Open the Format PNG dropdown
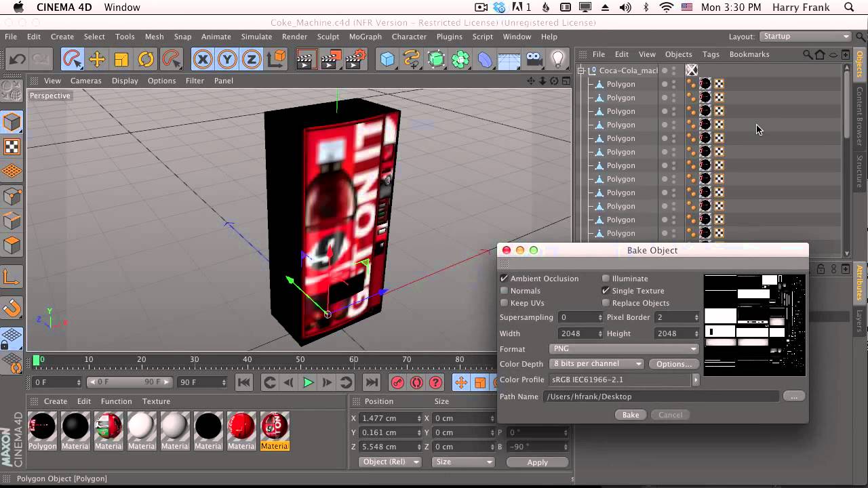The image size is (868, 488). (623, 348)
